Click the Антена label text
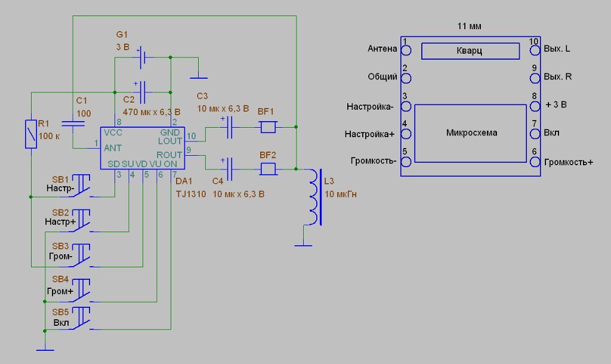Image resolution: width=611 pixels, height=364 pixels. coord(382,49)
